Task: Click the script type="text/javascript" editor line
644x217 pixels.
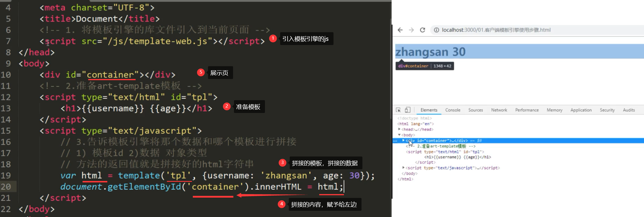Action: (x=121, y=130)
